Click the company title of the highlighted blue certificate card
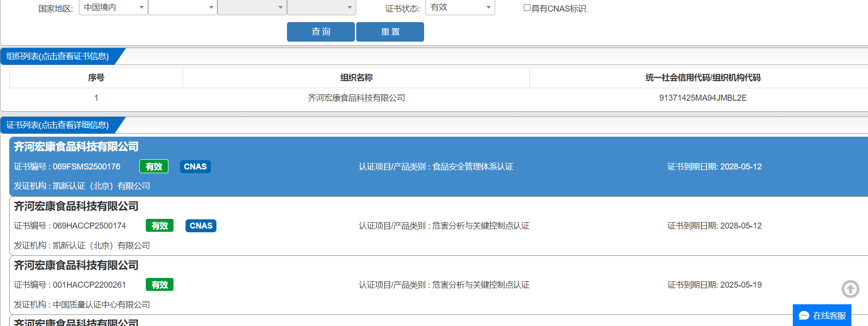 click(x=76, y=147)
